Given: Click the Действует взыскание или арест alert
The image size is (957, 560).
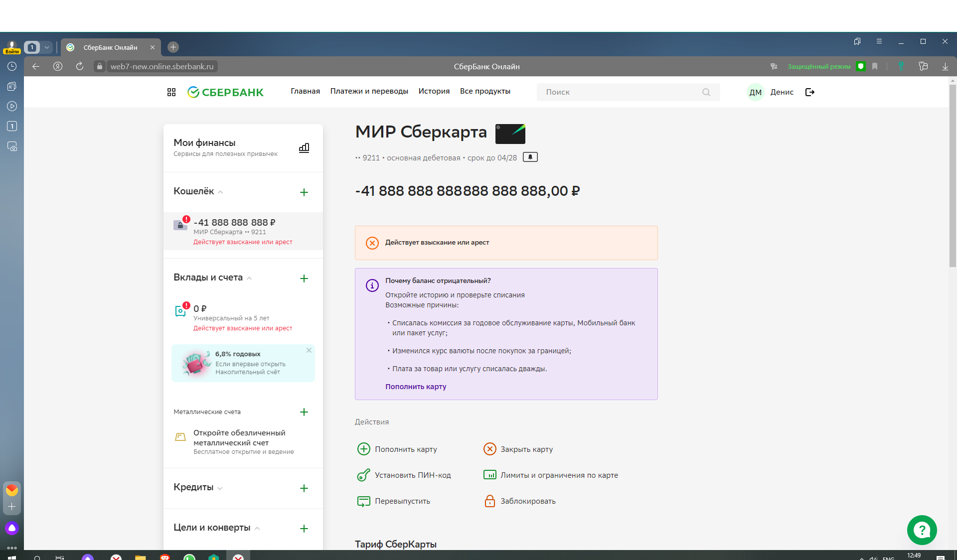Looking at the screenshot, I should coord(506,243).
